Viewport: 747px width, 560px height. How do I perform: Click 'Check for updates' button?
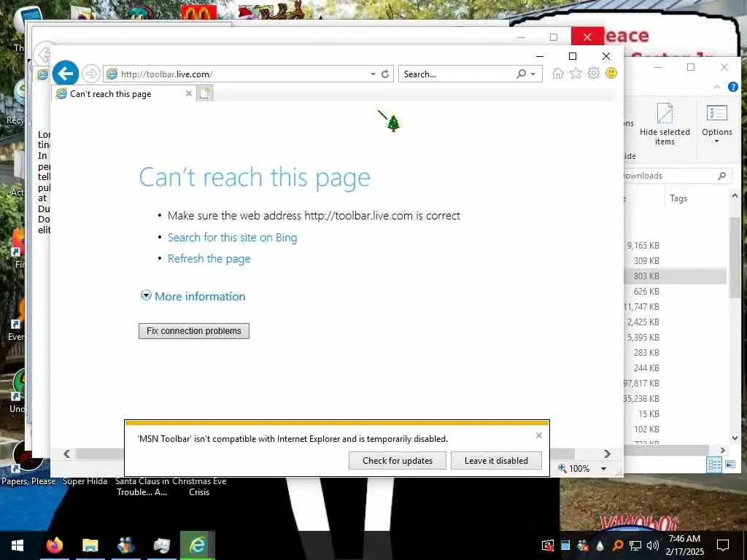[398, 461]
